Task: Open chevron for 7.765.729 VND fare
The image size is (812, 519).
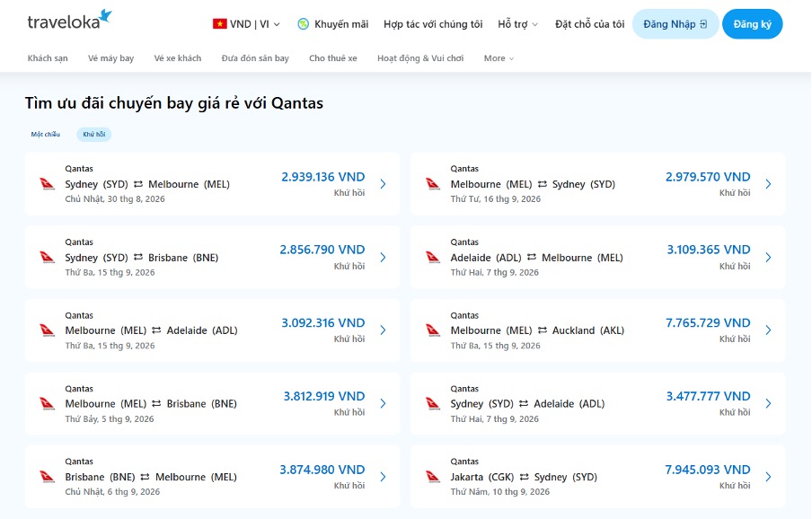Action: (769, 330)
